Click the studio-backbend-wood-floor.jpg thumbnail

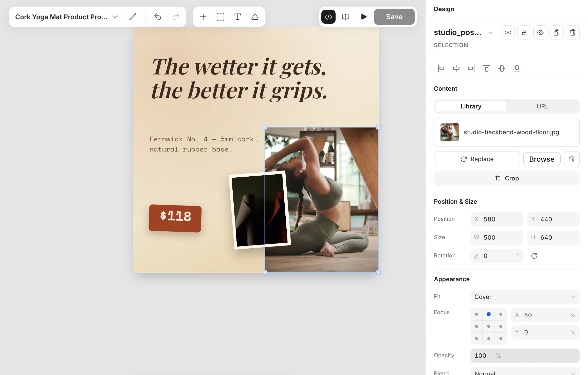tap(450, 132)
